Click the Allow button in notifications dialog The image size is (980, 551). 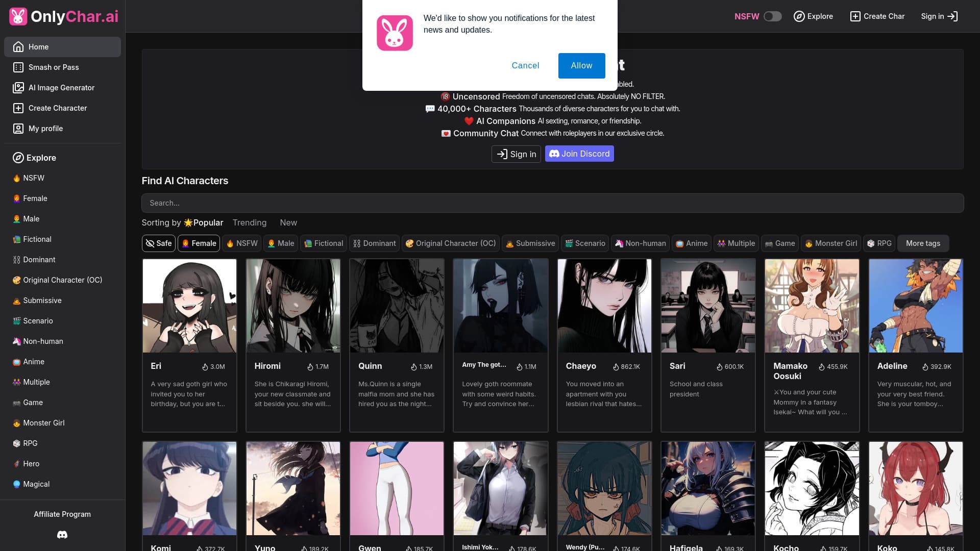tap(581, 65)
